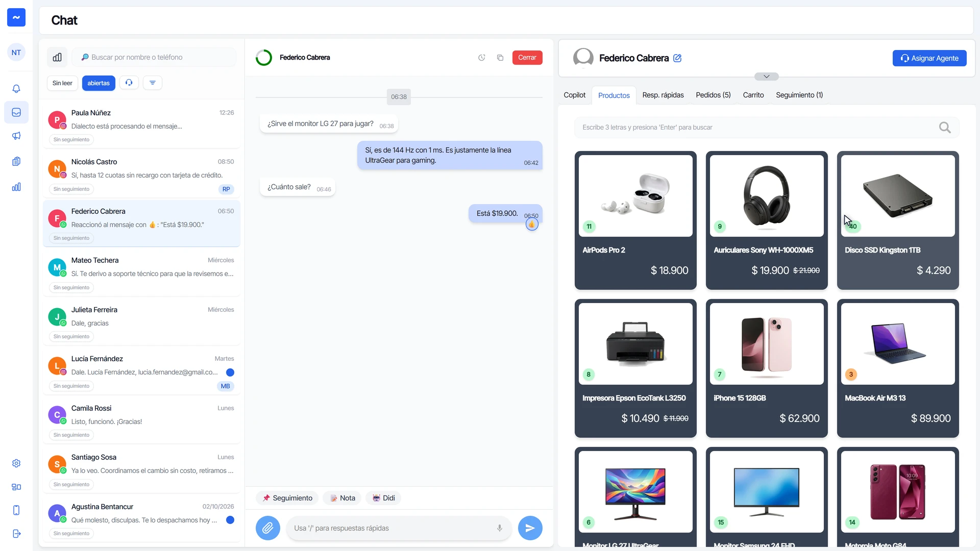Open the Pedidos (5) tab

coord(713,95)
